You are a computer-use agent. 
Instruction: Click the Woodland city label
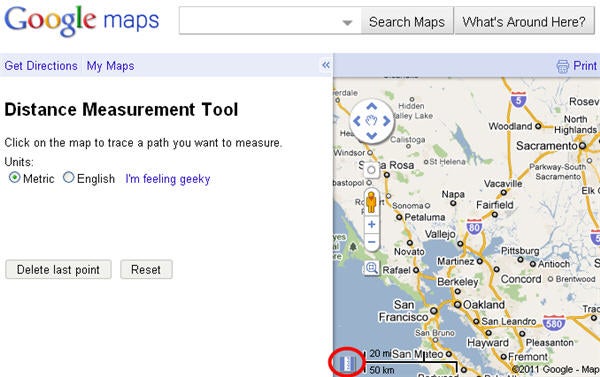(510, 126)
